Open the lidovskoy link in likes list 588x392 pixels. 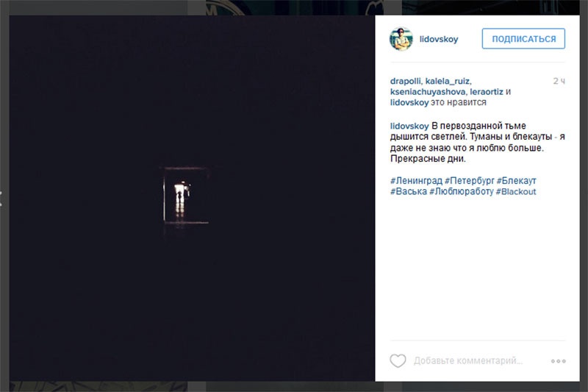point(409,102)
